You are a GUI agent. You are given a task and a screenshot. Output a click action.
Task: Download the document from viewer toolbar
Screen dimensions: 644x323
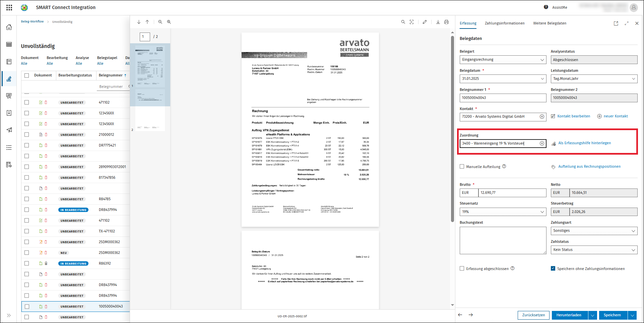click(x=438, y=22)
